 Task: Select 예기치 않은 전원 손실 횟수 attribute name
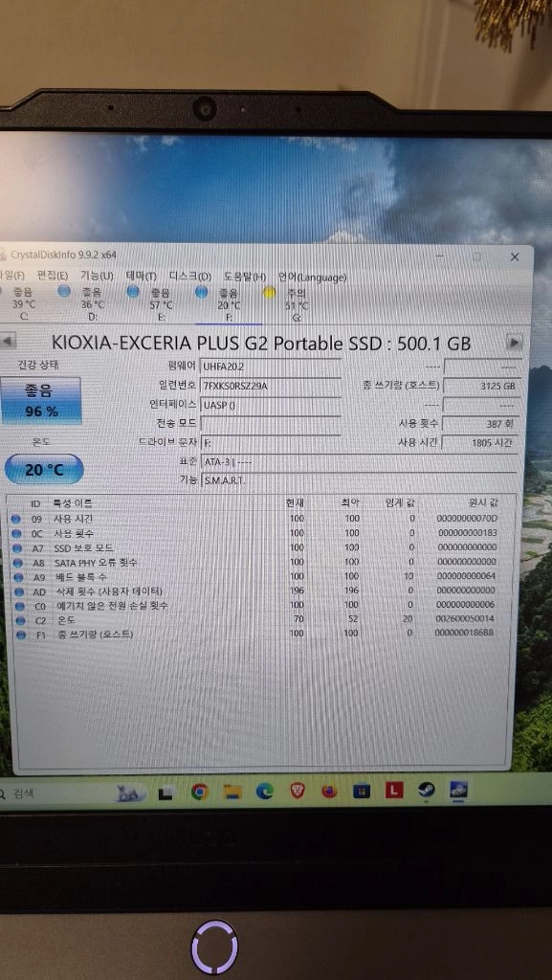click(112, 606)
